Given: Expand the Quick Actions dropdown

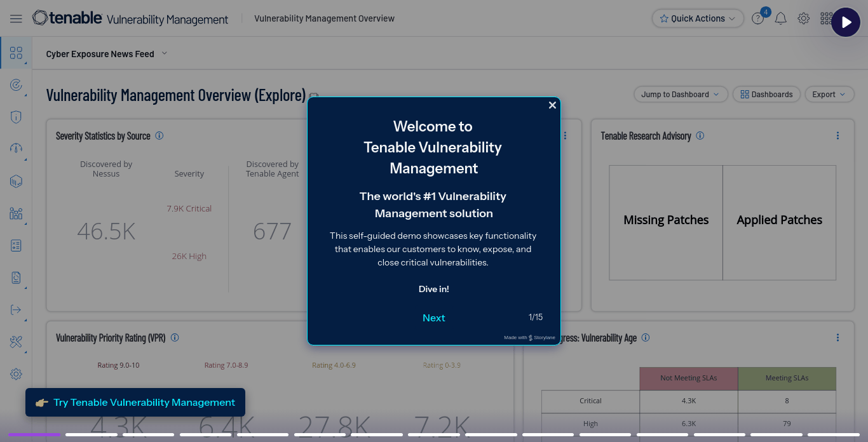Looking at the screenshot, I should (698, 18).
